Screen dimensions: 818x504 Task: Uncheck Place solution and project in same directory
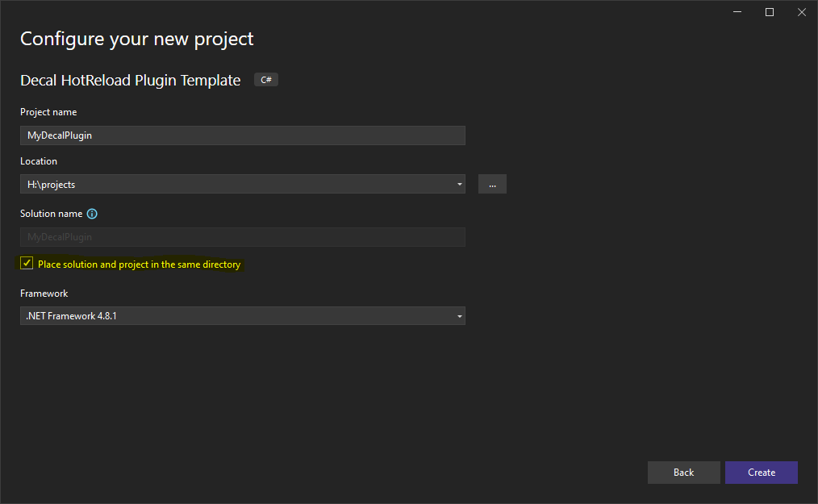pyautogui.click(x=27, y=263)
